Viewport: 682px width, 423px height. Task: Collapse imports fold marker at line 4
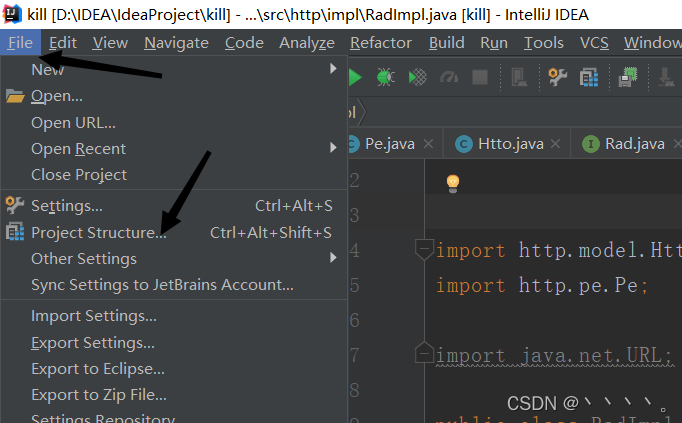425,250
